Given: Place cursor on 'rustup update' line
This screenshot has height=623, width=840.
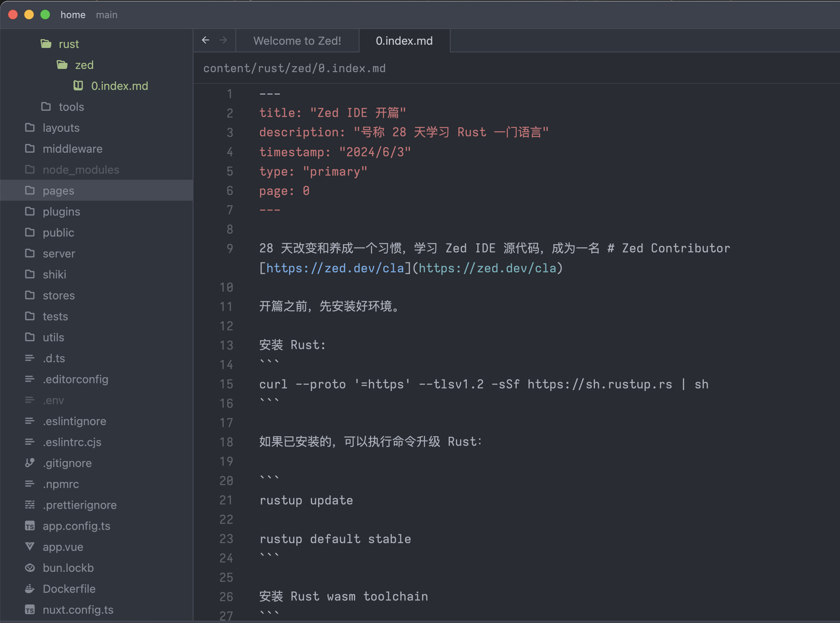Looking at the screenshot, I should click(306, 500).
